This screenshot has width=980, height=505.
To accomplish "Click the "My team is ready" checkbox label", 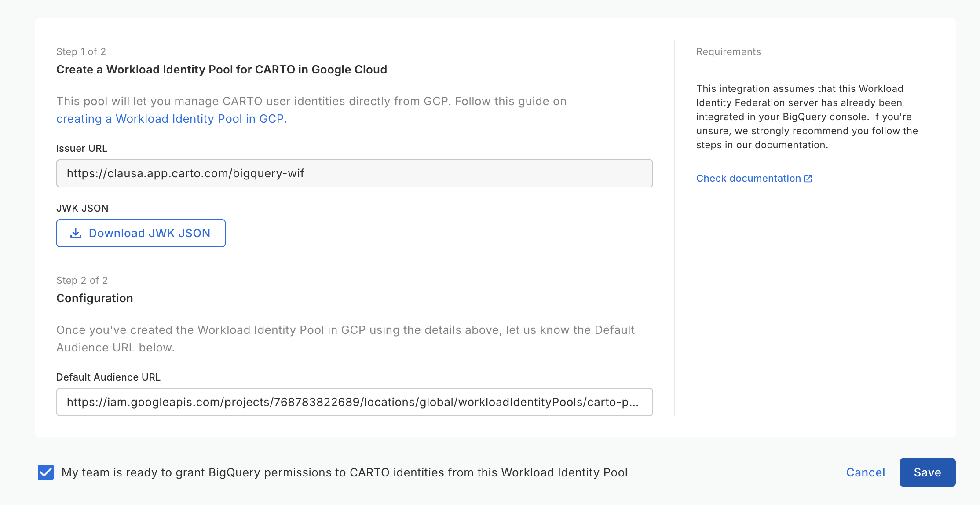I will click(x=344, y=472).
